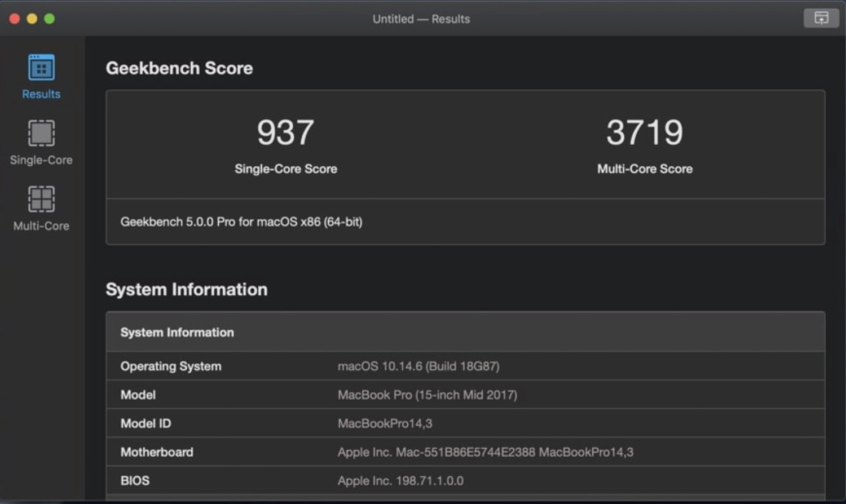Maximize the window with green button
846x504 pixels.
[50, 19]
